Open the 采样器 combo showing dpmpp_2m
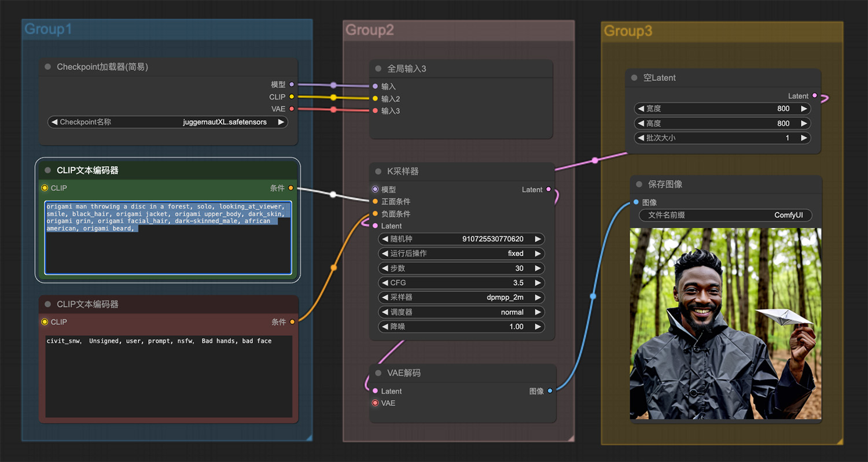 462,297
